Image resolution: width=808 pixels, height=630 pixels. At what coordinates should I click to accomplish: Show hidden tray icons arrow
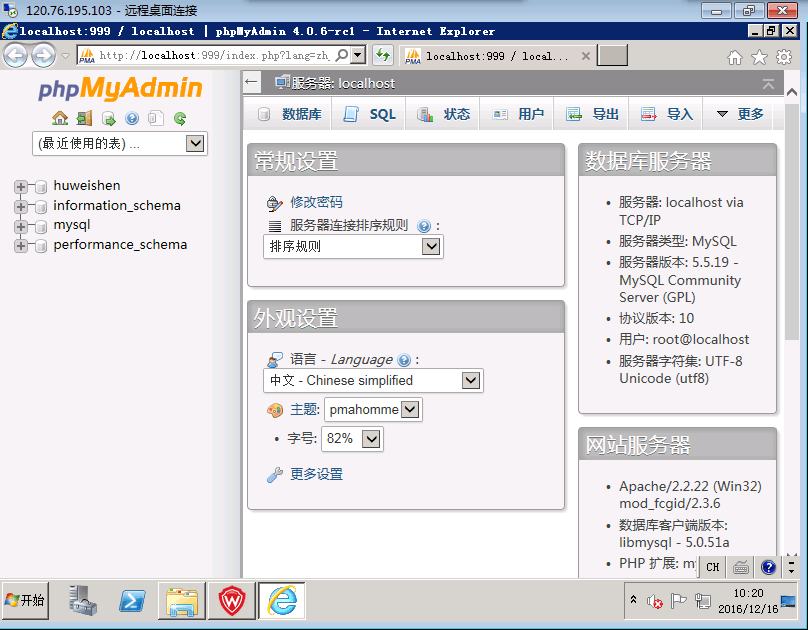(633, 601)
